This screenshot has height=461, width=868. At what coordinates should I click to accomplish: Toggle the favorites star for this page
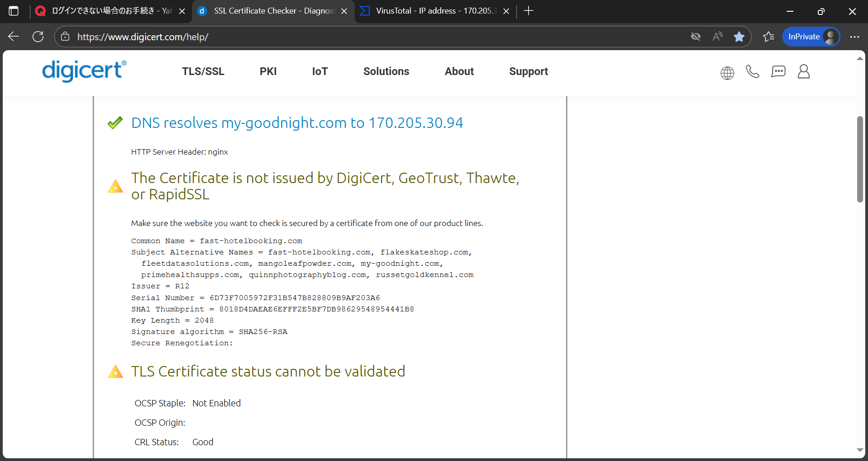739,37
